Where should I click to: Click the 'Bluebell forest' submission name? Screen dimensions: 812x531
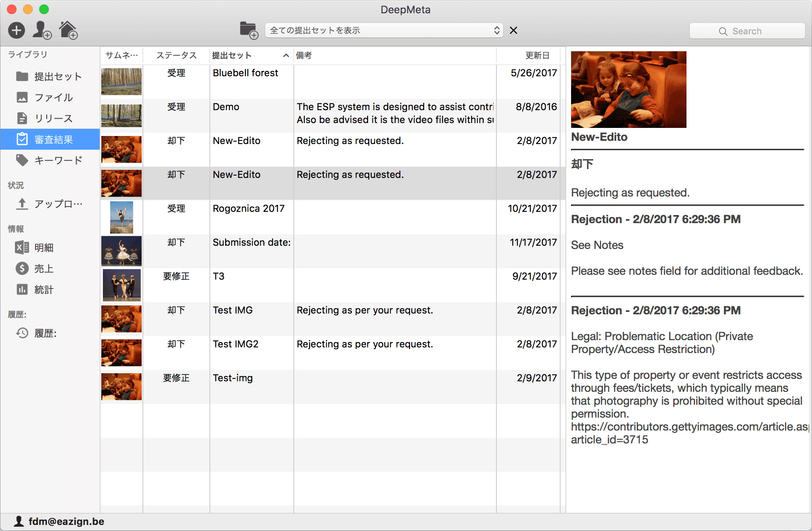pos(245,73)
